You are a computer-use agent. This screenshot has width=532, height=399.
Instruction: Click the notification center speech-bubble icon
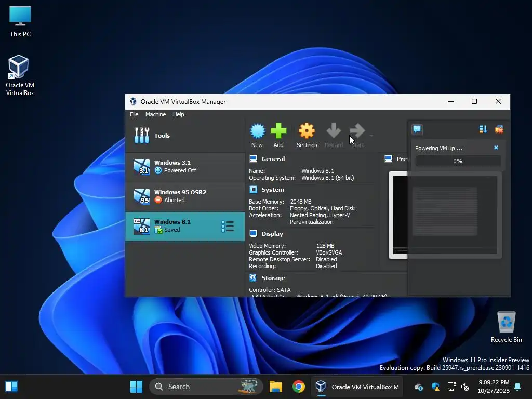417,129
